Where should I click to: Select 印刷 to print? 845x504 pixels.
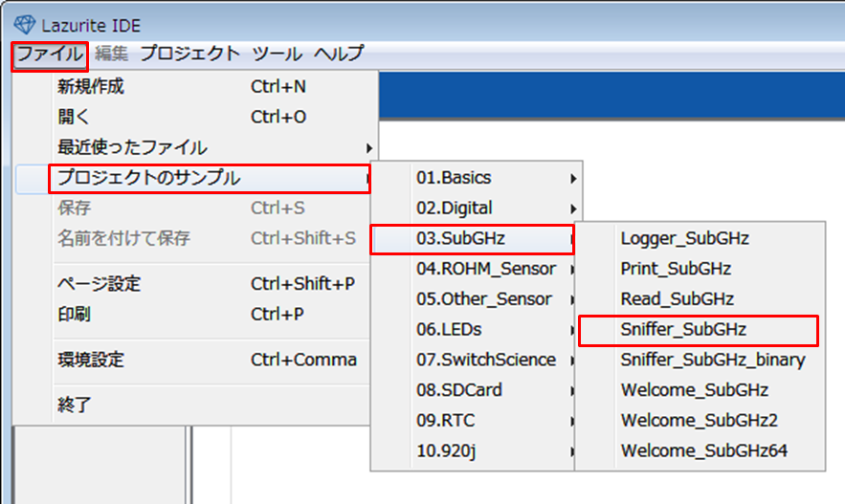coord(74,314)
